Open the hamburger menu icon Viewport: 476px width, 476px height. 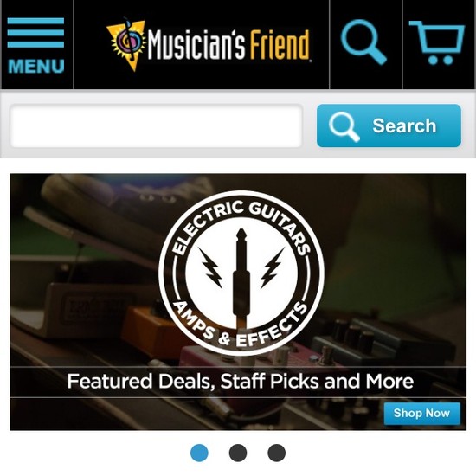click(35, 33)
